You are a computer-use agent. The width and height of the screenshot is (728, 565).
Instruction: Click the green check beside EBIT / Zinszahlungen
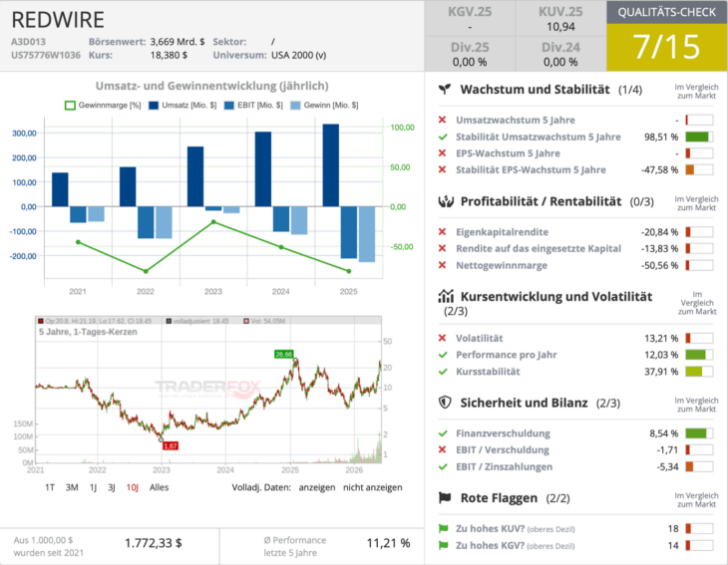(x=443, y=466)
